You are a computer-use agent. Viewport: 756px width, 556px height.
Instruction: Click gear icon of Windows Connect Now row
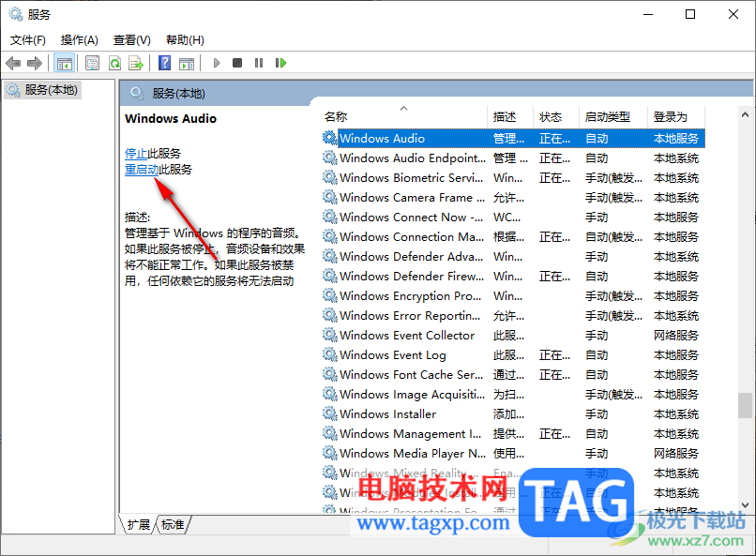330,217
